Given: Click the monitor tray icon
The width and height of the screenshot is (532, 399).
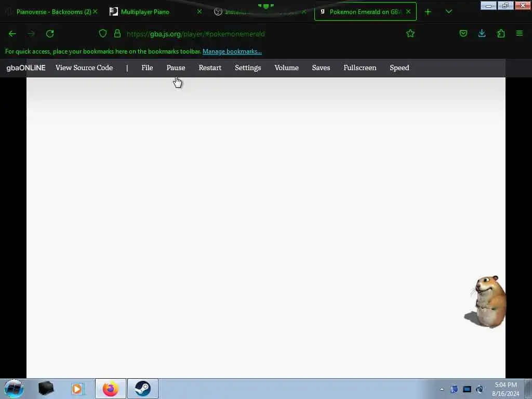Looking at the screenshot, I should [x=467, y=389].
